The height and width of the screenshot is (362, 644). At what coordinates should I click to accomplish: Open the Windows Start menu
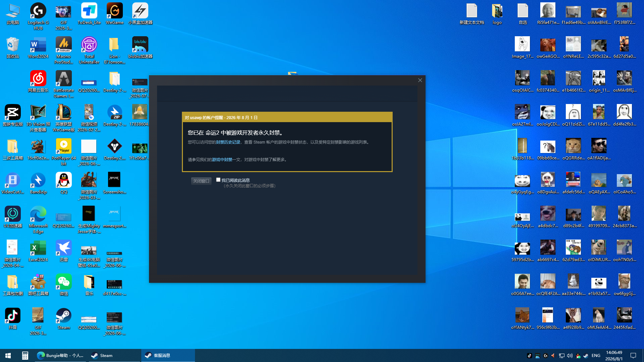click(x=8, y=356)
